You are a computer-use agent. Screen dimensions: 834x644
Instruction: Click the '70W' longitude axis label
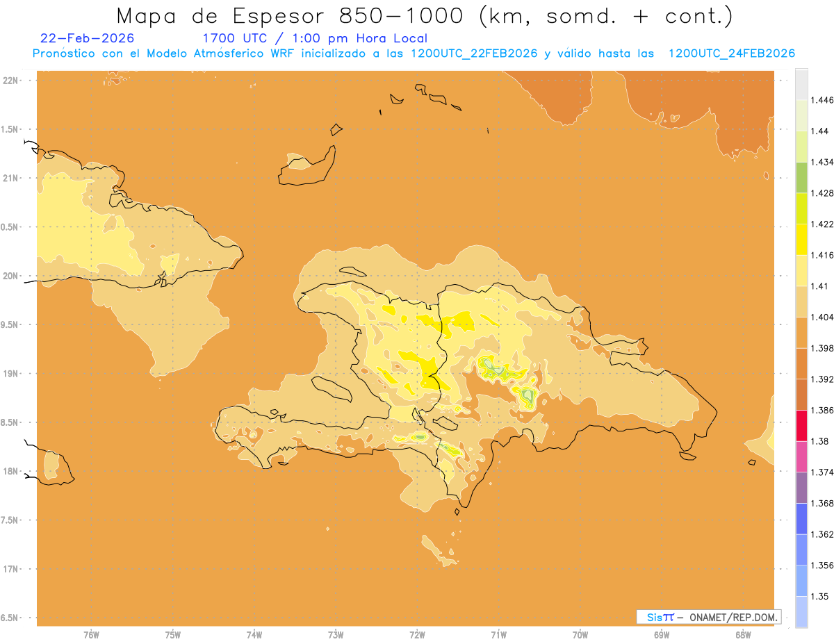coord(580,635)
